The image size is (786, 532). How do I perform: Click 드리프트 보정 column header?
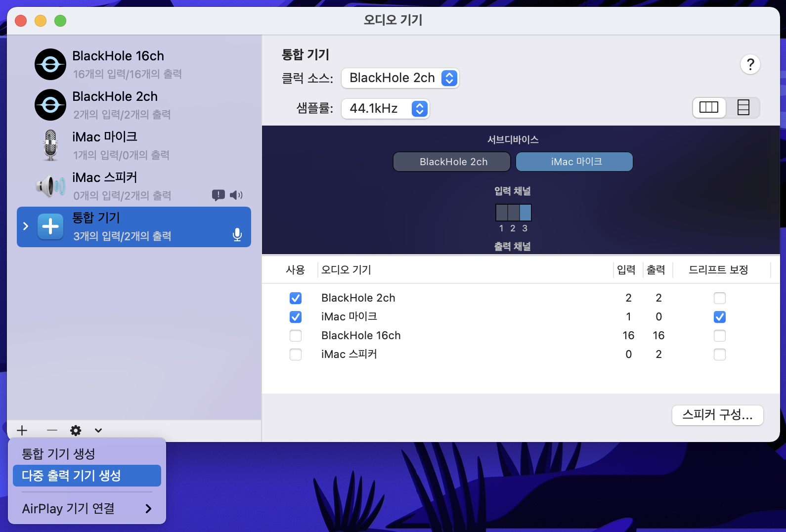point(719,270)
